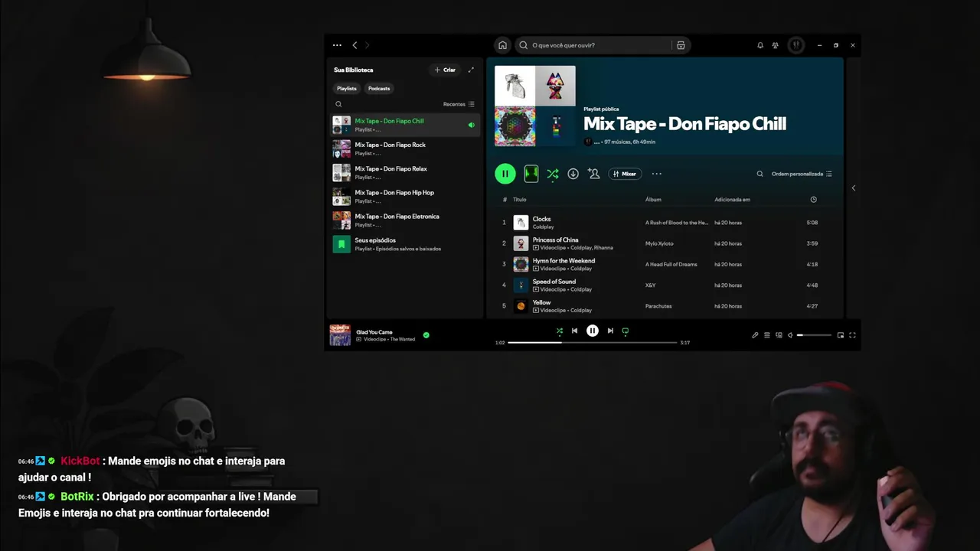Click the green video preview thumbnail button

[531, 174]
